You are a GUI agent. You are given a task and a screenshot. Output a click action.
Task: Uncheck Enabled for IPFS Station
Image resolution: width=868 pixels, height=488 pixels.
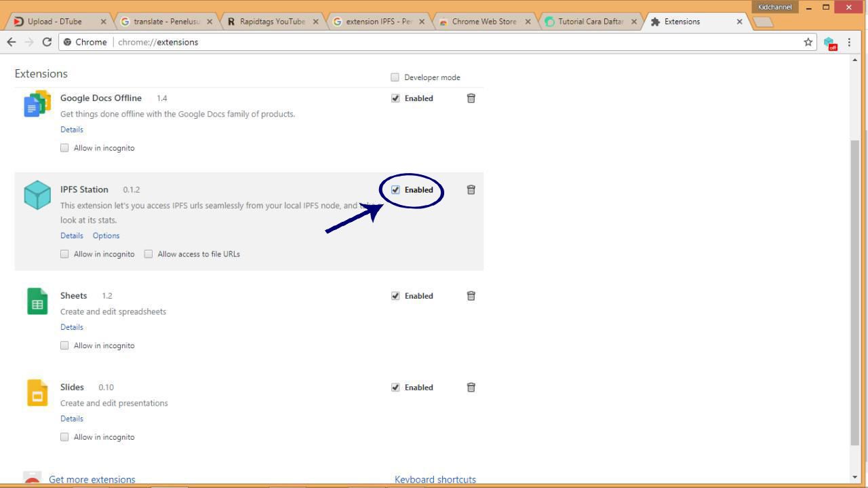click(x=395, y=190)
